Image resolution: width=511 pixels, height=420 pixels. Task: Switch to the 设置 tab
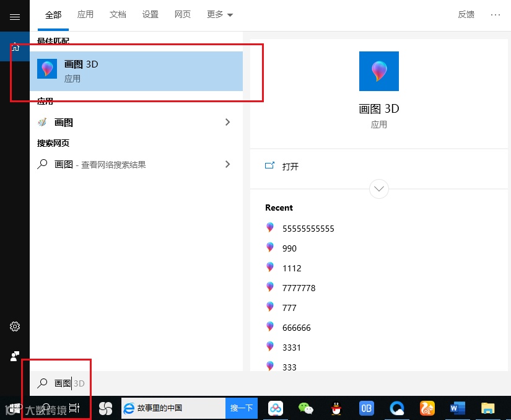pos(151,15)
